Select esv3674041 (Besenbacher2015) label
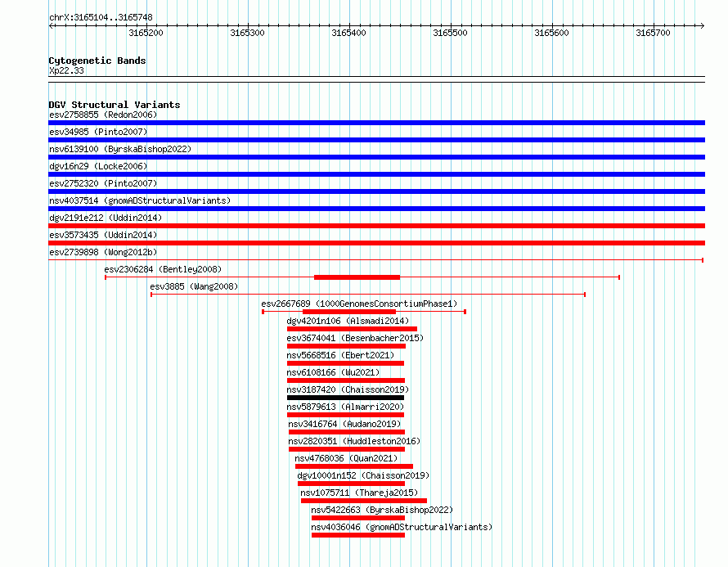 click(x=355, y=338)
